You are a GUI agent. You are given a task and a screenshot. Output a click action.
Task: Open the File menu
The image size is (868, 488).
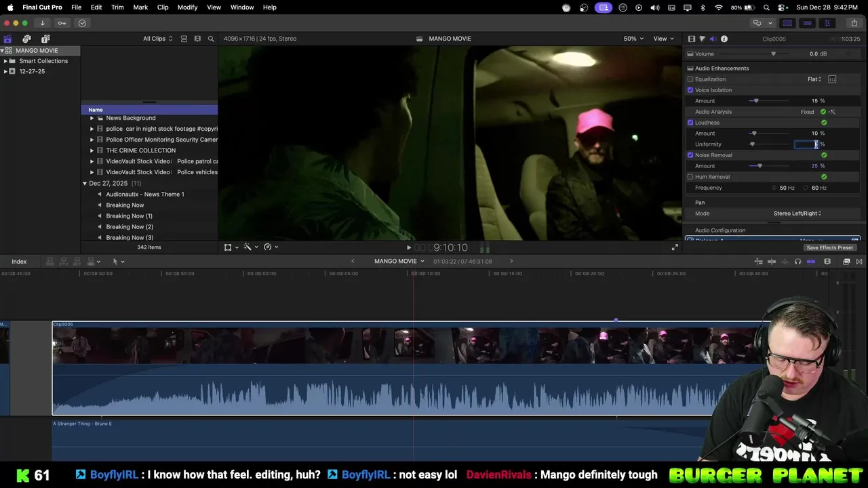point(77,7)
